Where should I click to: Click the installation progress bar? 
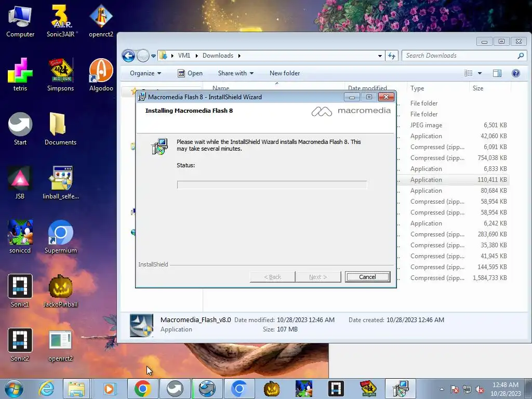[272, 184]
